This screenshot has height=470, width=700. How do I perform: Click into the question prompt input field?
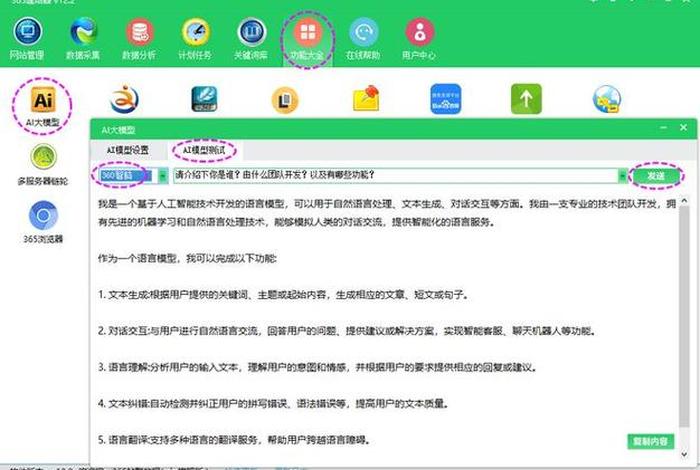396,176
